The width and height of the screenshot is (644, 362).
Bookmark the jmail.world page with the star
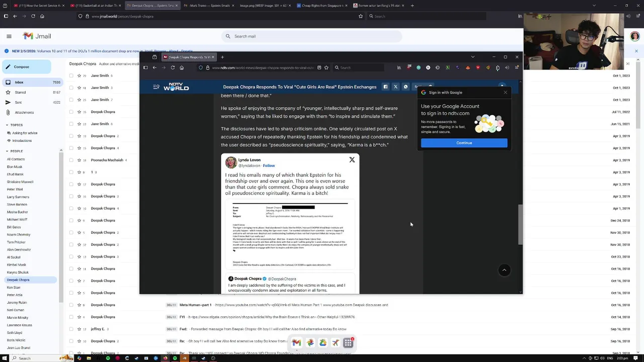(360, 16)
